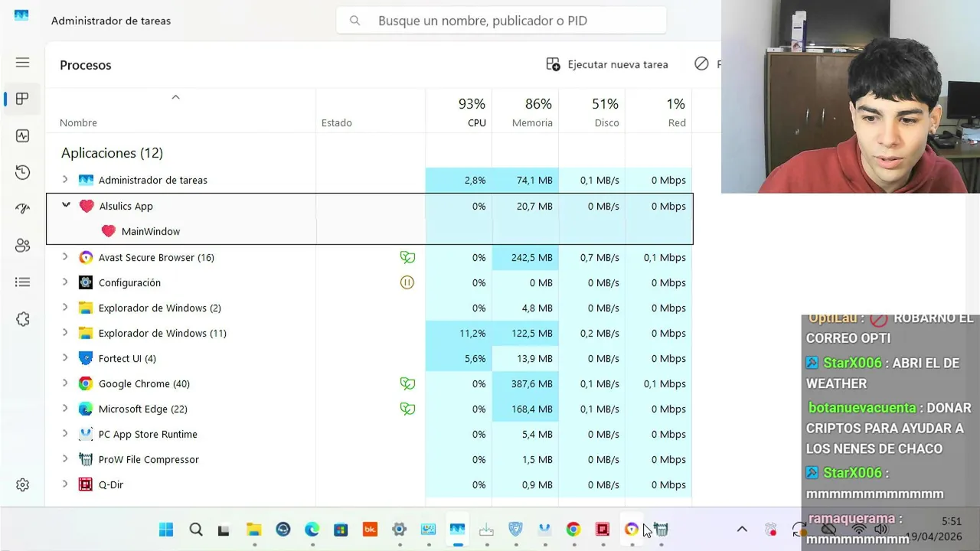
Task: Select the Google Chrome (40) row
Action: 370,383
